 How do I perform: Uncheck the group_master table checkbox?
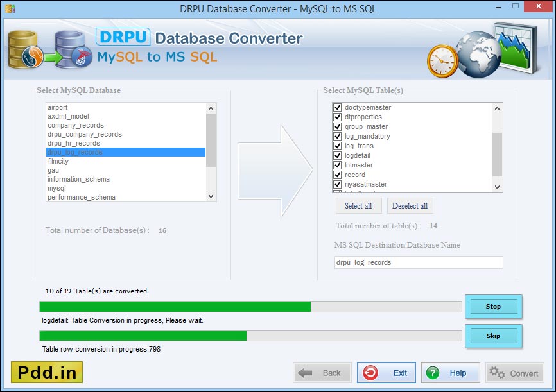pyautogui.click(x=337, y=126)
